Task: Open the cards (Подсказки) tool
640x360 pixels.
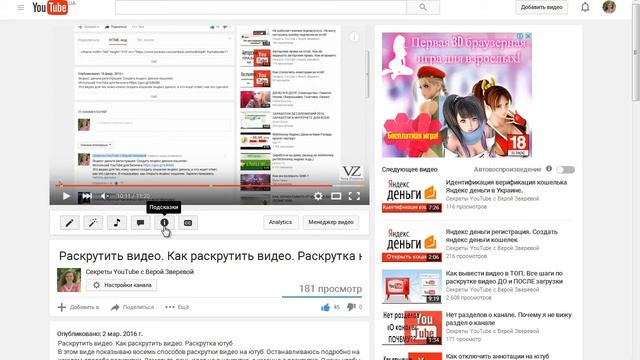Action: (164, 222)
